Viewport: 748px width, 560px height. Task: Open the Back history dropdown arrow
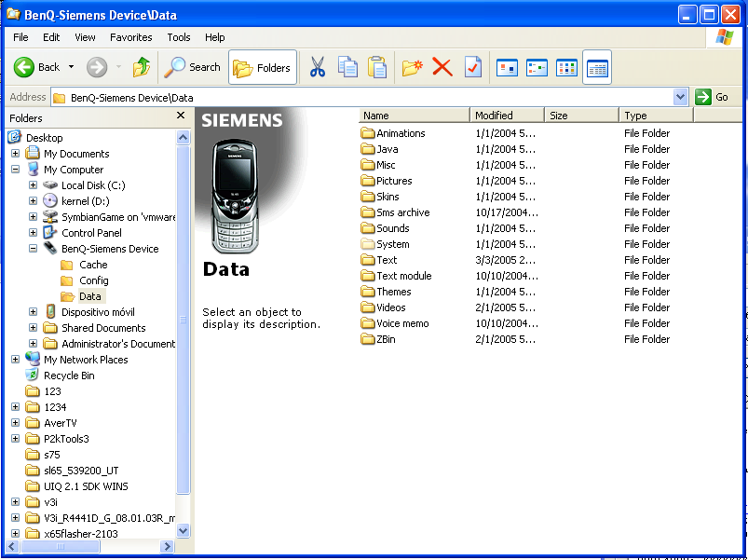[71, 67]
